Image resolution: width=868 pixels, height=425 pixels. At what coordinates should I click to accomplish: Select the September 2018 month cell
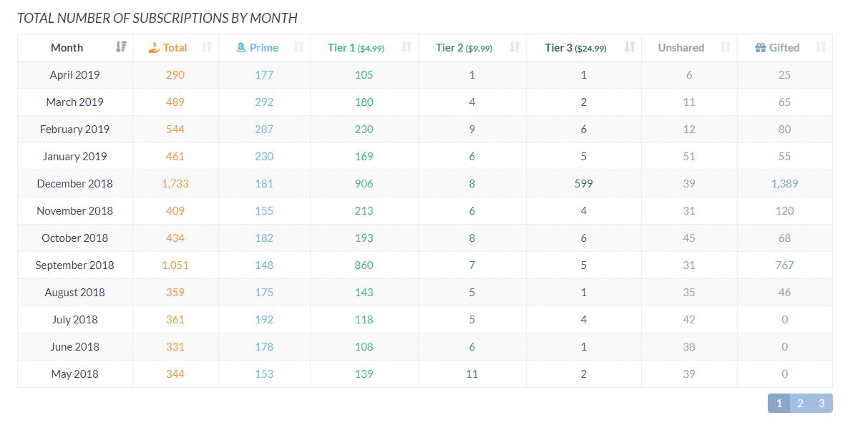[x=75, y=265]
